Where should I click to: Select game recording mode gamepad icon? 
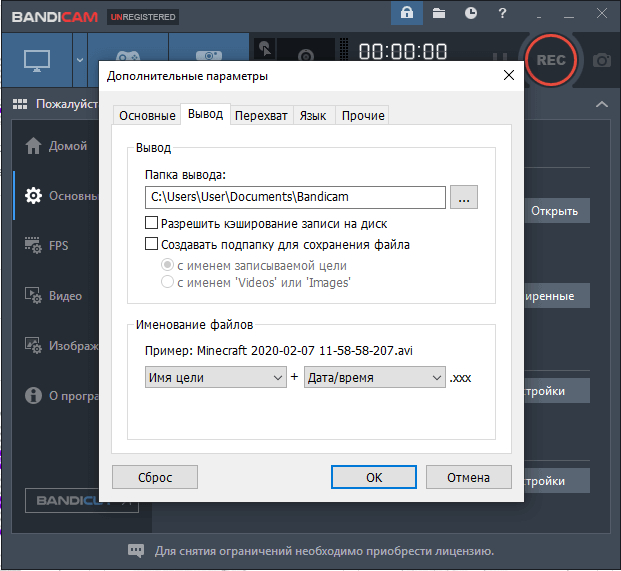pos(128,55)
